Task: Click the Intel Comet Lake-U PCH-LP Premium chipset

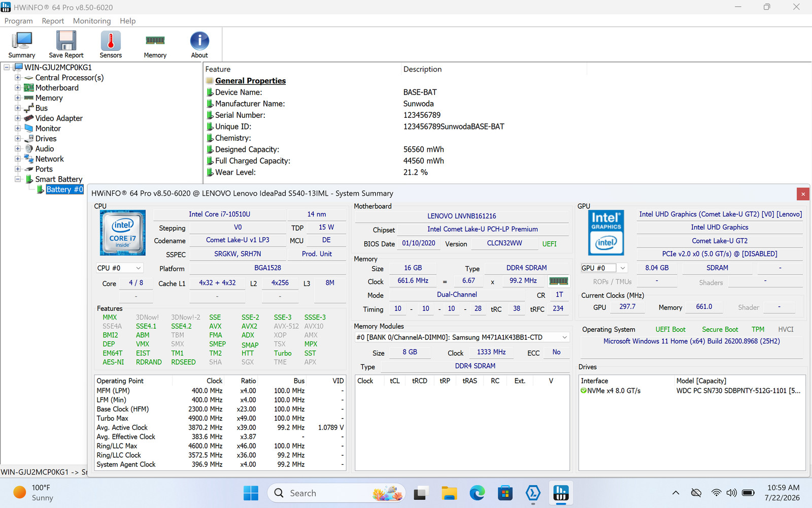Action: (483, 229)
